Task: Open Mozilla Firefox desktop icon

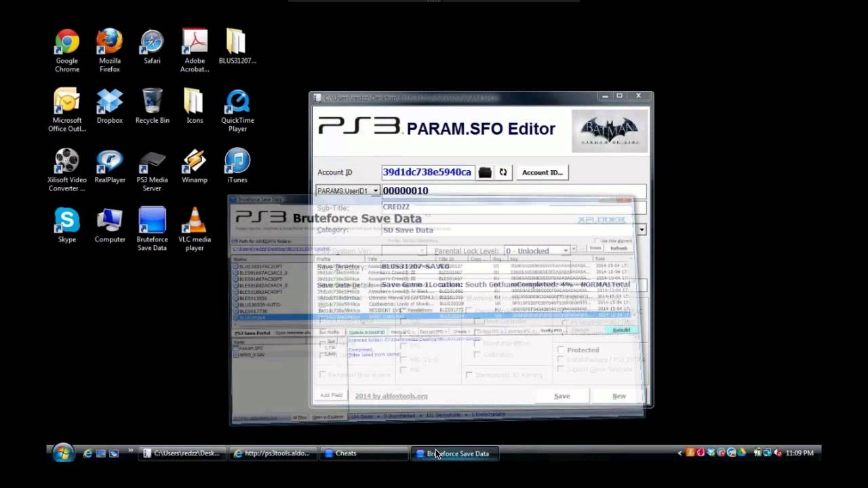Action: [x=109, y=51]
